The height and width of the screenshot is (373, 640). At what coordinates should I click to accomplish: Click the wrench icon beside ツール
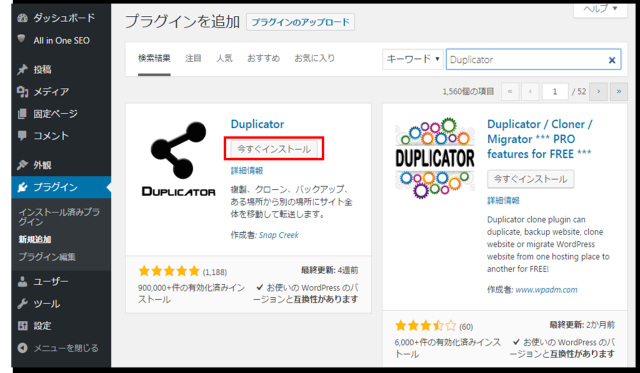pyautogui.click(x=22, y=304)
